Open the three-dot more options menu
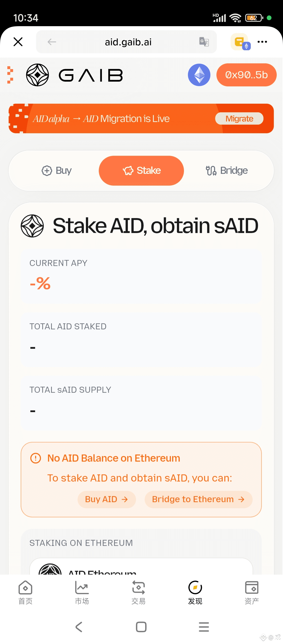This screenshot has height=644, width=283. pos(262,42)
